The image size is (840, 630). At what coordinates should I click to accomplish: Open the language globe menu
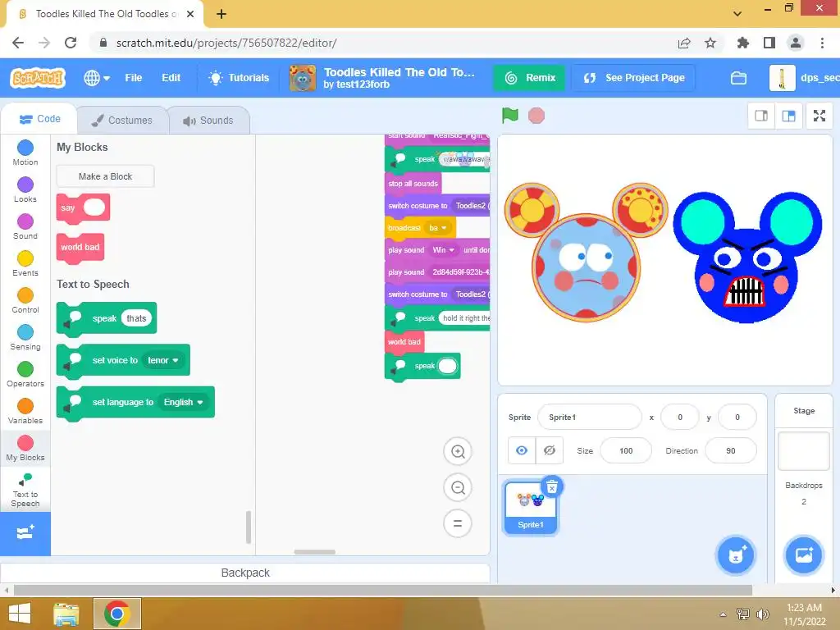tap(97, 78)
